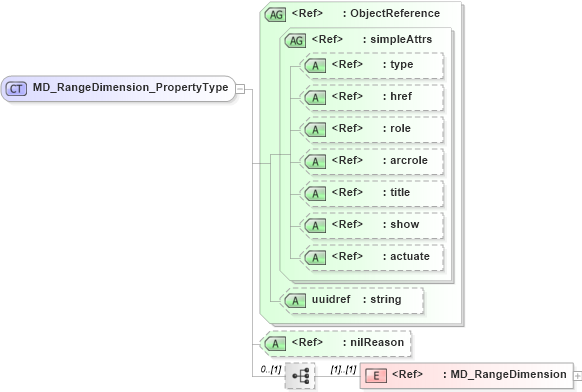Click the A icon of nilReason attribute
Screen dimensions: 582x392
coord(275,343)
